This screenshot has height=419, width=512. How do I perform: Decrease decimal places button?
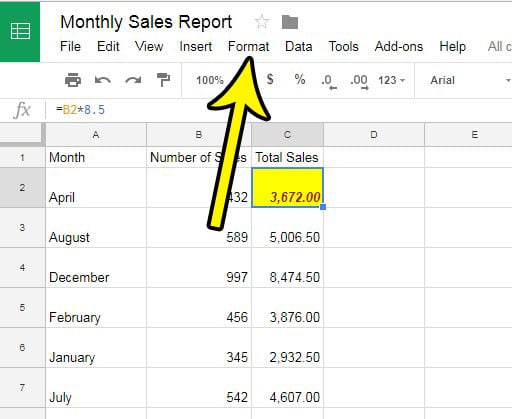(x=329, y=82)
